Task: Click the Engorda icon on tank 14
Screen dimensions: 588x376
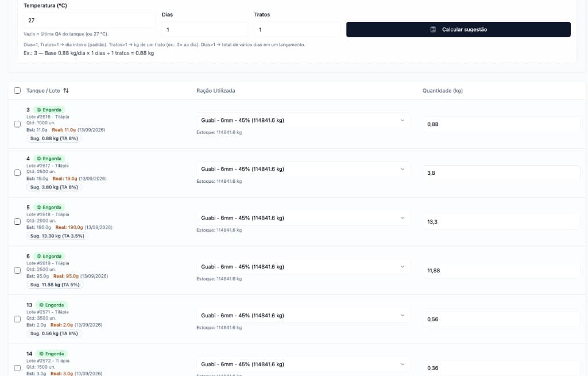Action: click(x=41, y=354)
